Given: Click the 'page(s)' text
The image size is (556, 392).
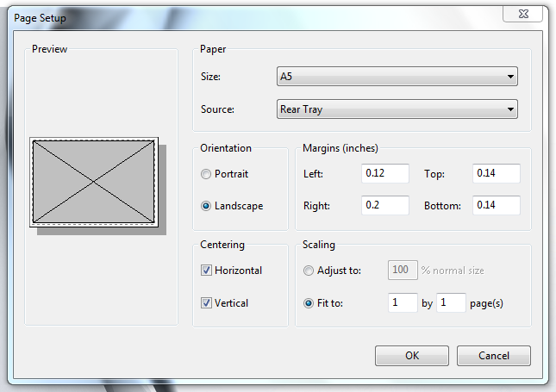Looking at the screenshot, I should (486, 303).
